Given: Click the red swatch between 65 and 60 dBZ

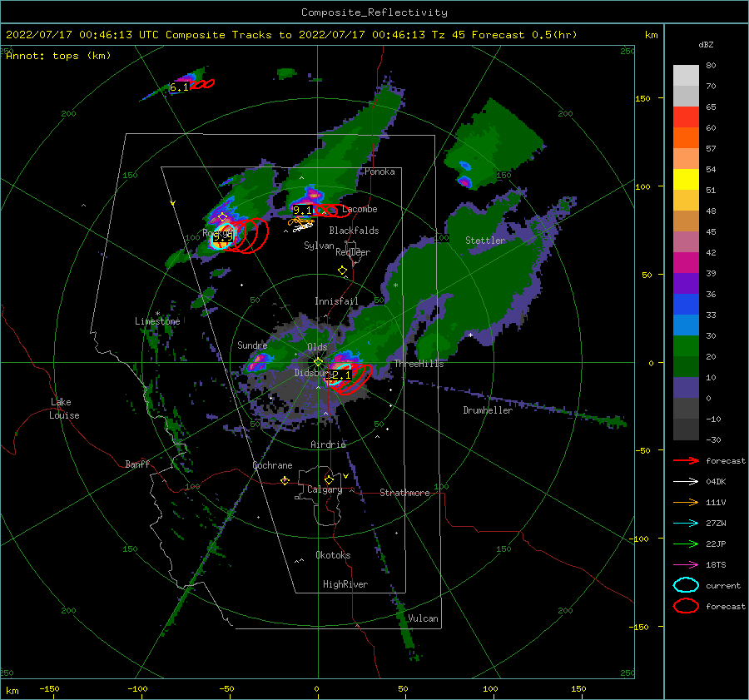Looking at the screenshot, I should [x=686, y=117].
